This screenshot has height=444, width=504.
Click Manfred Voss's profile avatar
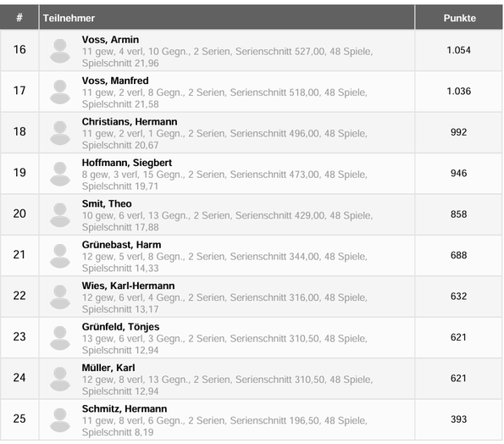tap(60, 92)
